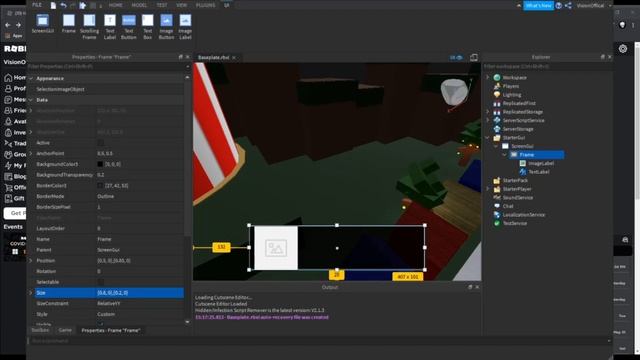The height and width of the screenshot is (360, 640).
Task: Click the Lighting bulb icon in Explorer
Action: [497, 95]
